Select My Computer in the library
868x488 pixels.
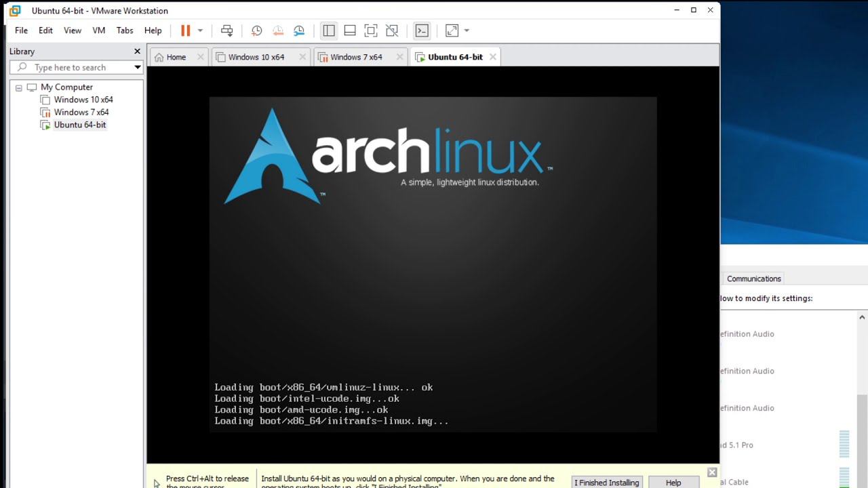coord(66,87)
